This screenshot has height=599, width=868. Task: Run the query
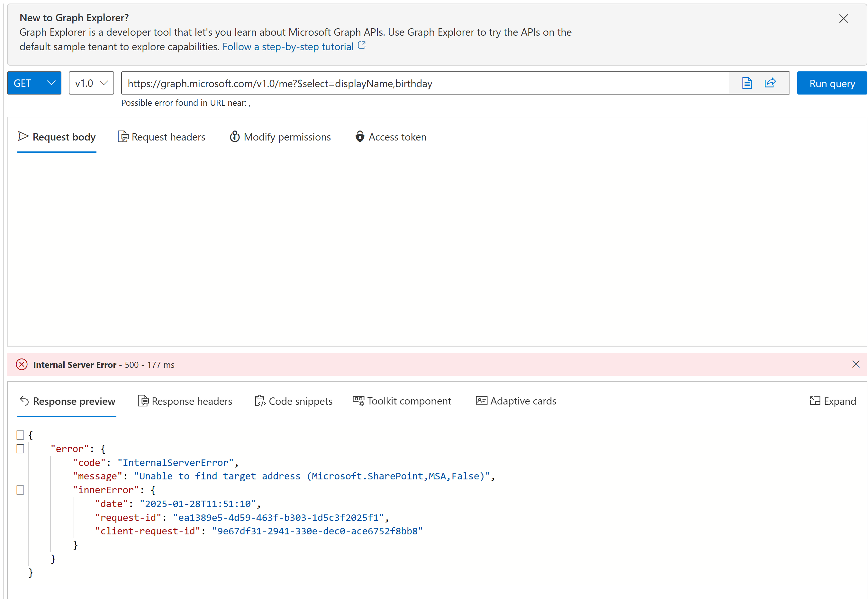tap(832, 83)
